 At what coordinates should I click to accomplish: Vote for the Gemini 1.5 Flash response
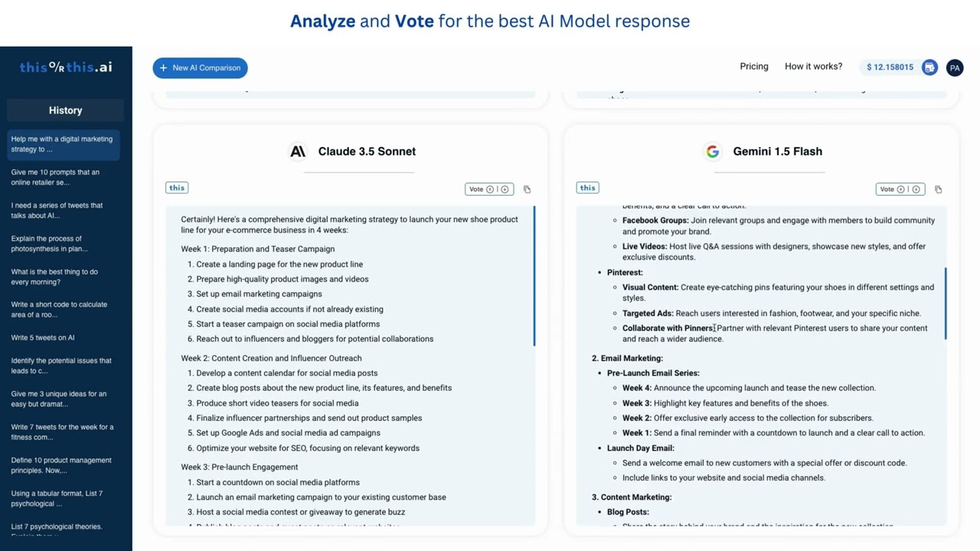(x=900, y=189)
